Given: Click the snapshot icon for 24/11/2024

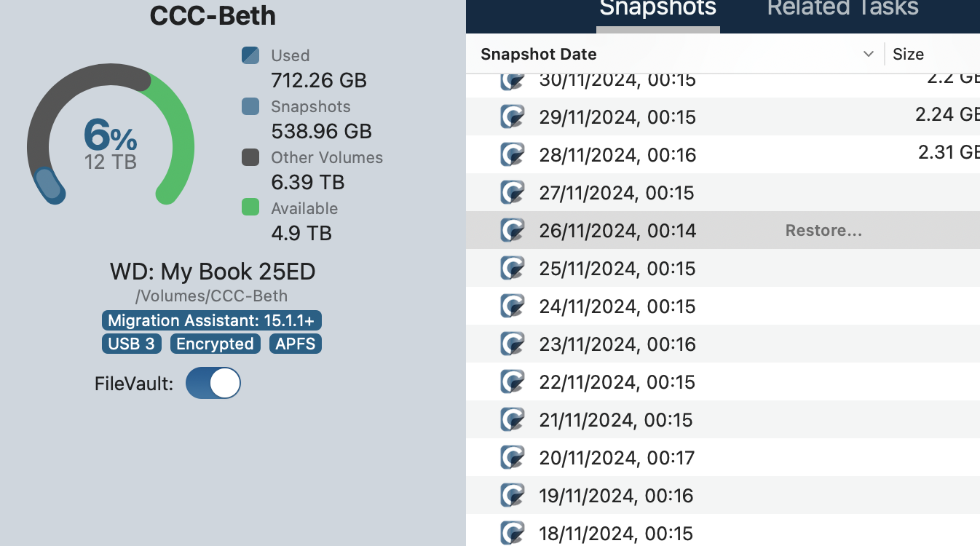Looking at the screenshot, I should 513,306.
